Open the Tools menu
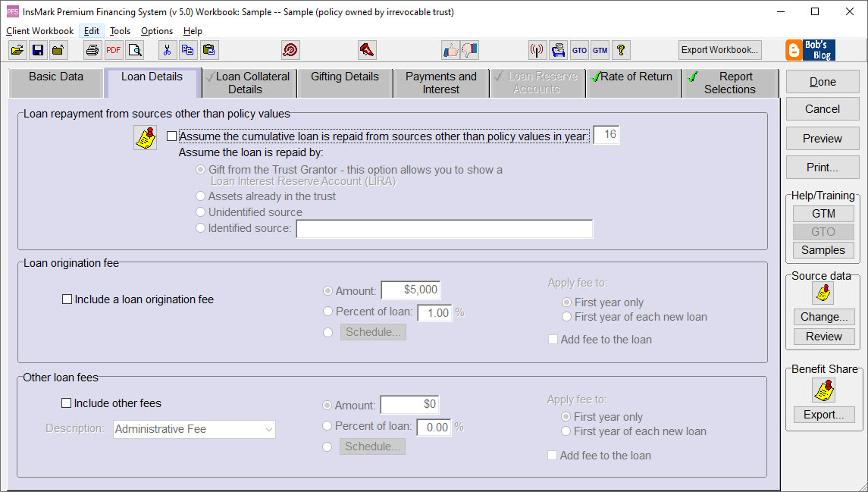This screenshot has height=492, width=868. 119,31
